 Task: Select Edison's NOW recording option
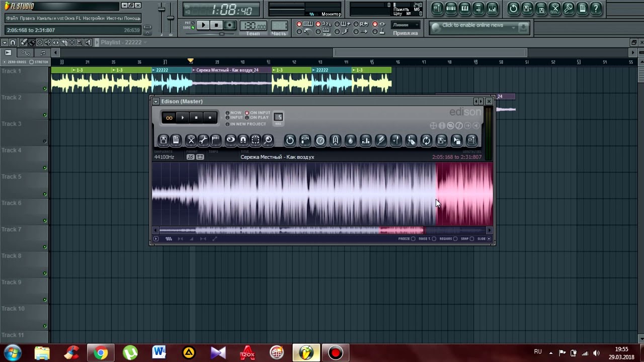pyautogui.click(x=234, y=113)
